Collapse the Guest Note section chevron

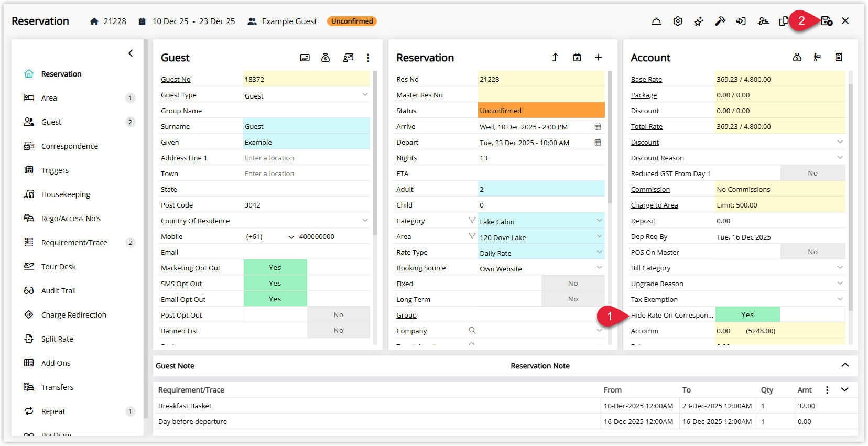tap(845, 365)
